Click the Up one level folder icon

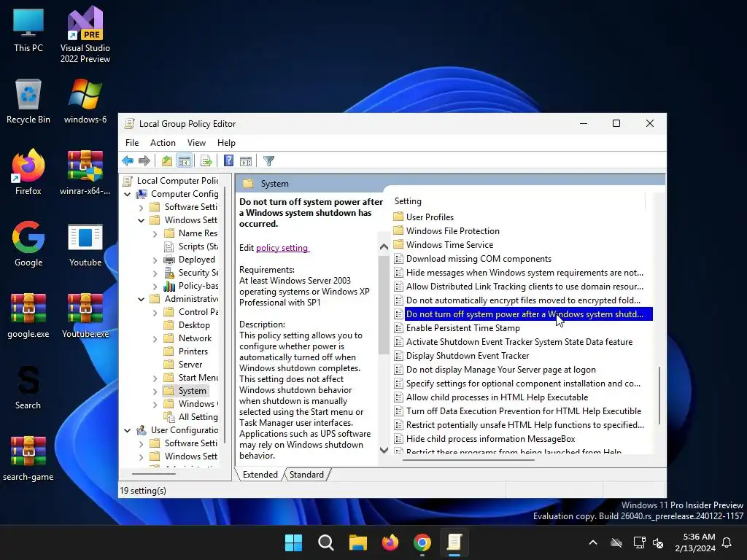coord(167,161)
